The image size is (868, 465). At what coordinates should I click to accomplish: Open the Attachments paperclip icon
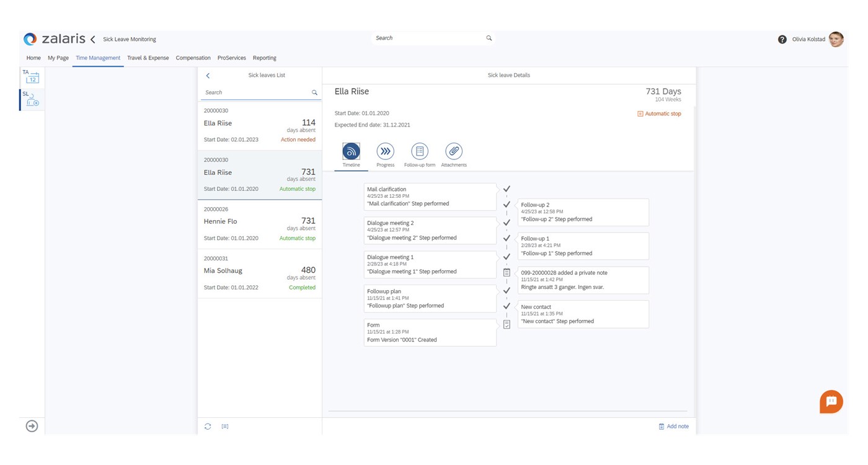(x=454, y=151)
